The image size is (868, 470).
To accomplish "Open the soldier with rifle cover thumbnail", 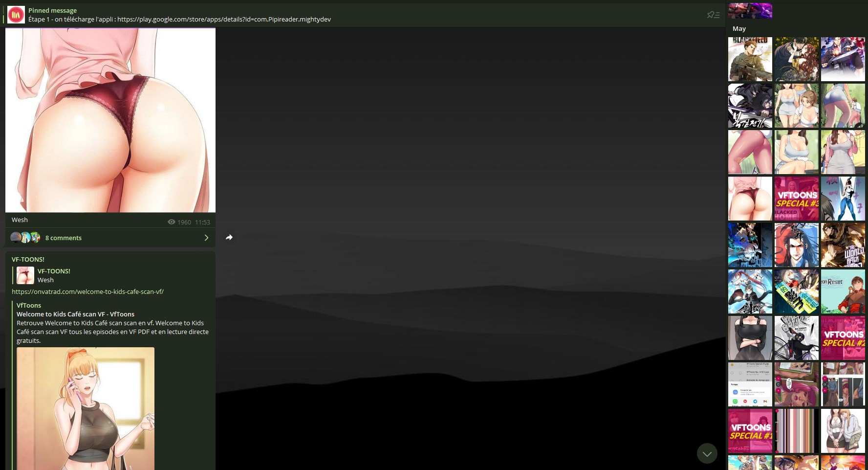I will coord(750,59).
